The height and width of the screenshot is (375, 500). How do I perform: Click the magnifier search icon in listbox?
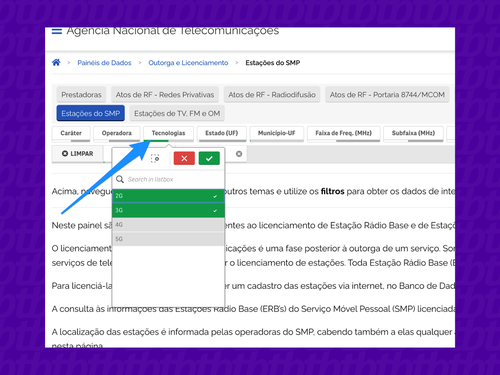pyautogui.click(x=120, y=179)
